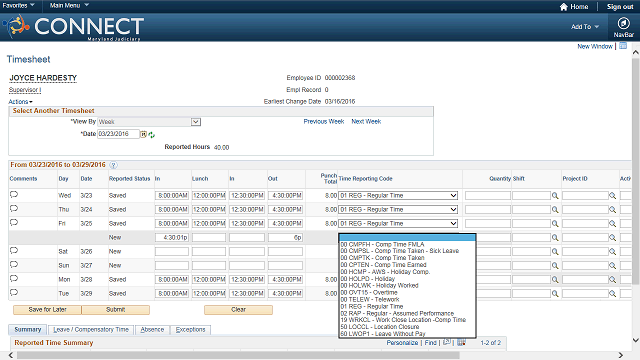
Task: Switch to the Absence tab
Action: tap(152, 330)
